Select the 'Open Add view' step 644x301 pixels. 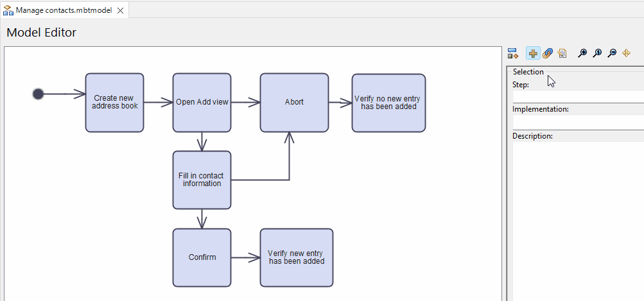coord(202,103)
